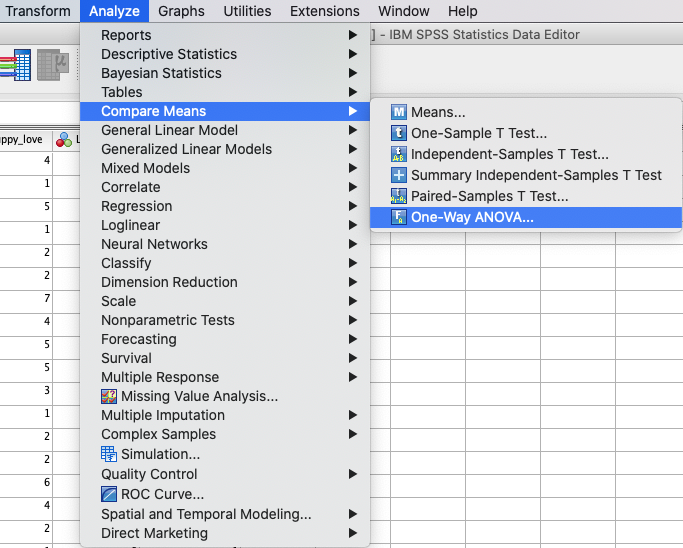Launch One-Way ANOVA...
Image resolution: width=683 pixels, height=548 pixels.
526,217
